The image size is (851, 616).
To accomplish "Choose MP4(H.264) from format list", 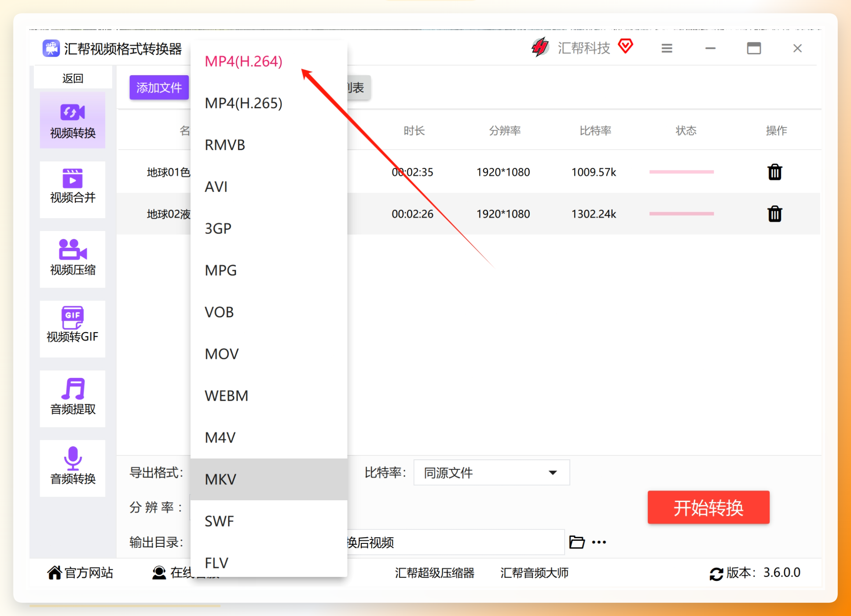I will 269,61.
